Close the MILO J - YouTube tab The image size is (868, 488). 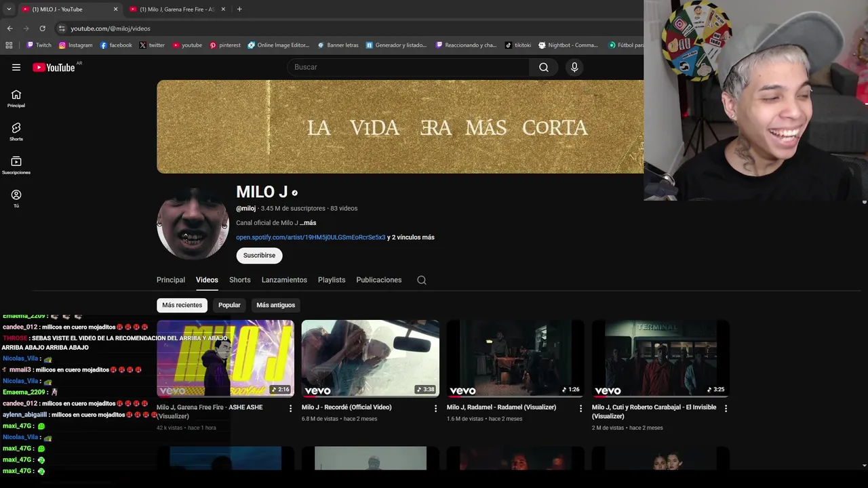[115, 9]
